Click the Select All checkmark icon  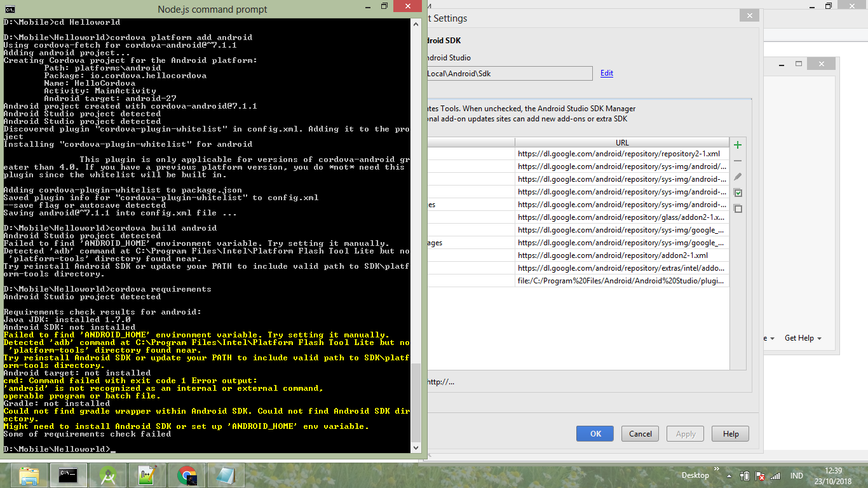pyautogui.click(x=738, y=193)
